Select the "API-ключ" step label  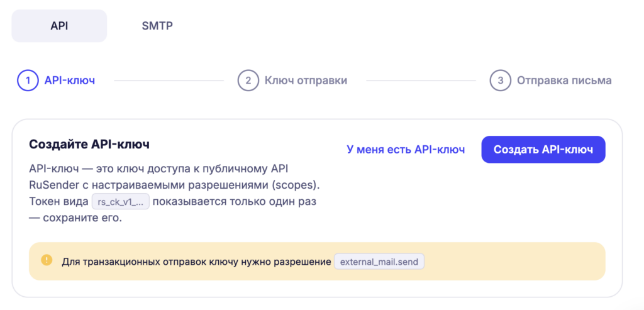pos(70,80)
